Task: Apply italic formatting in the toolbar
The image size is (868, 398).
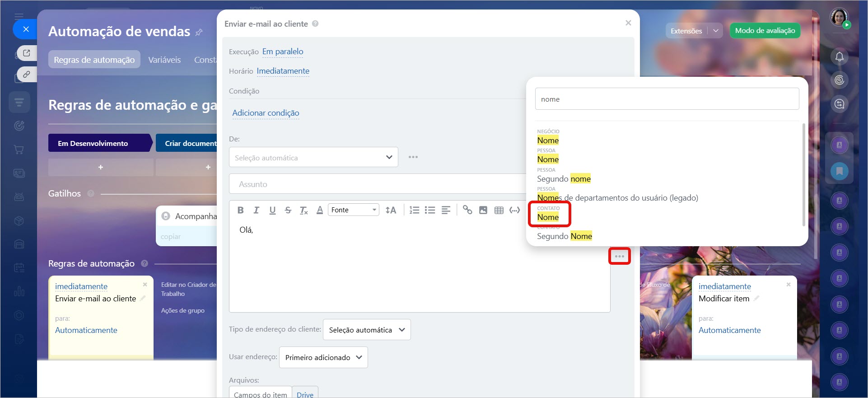Action: pyautogui.click(x=256, y=210)
